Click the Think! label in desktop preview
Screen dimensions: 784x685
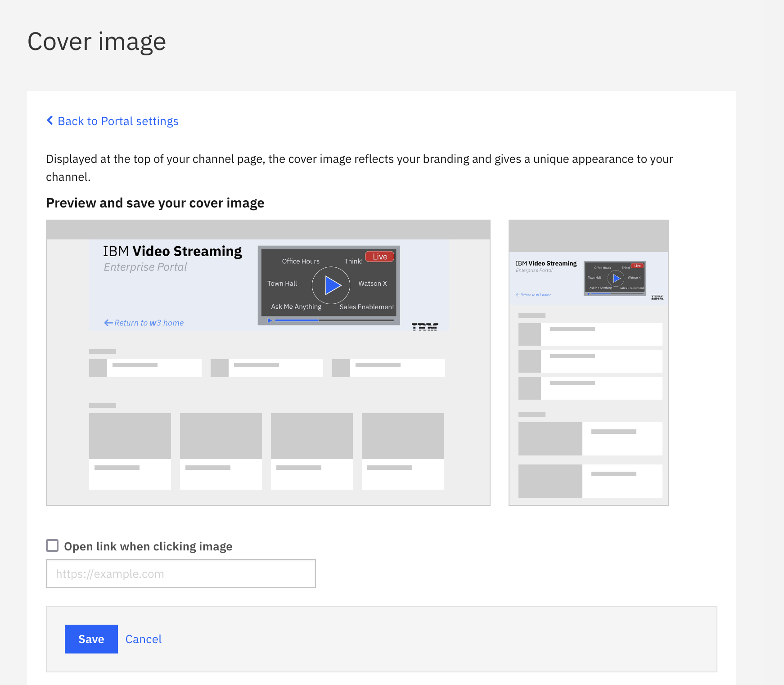click(x=353, y=261)
